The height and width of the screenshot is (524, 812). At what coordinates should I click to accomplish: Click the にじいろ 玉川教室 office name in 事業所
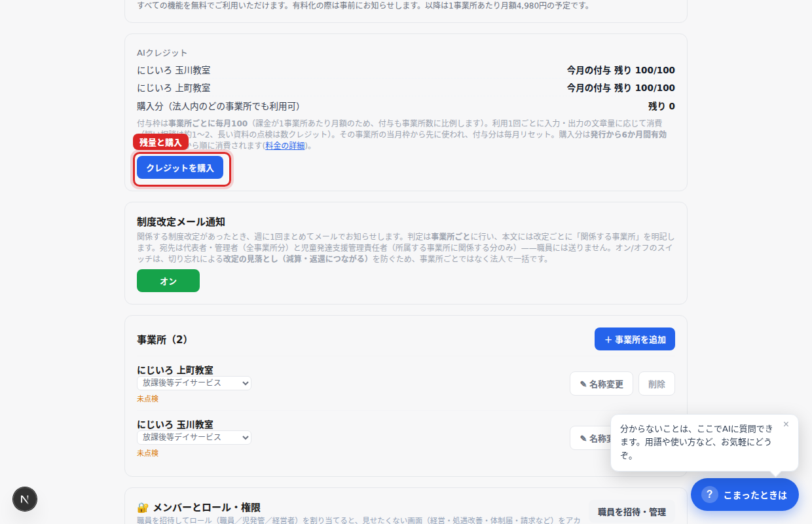(175, 424)
